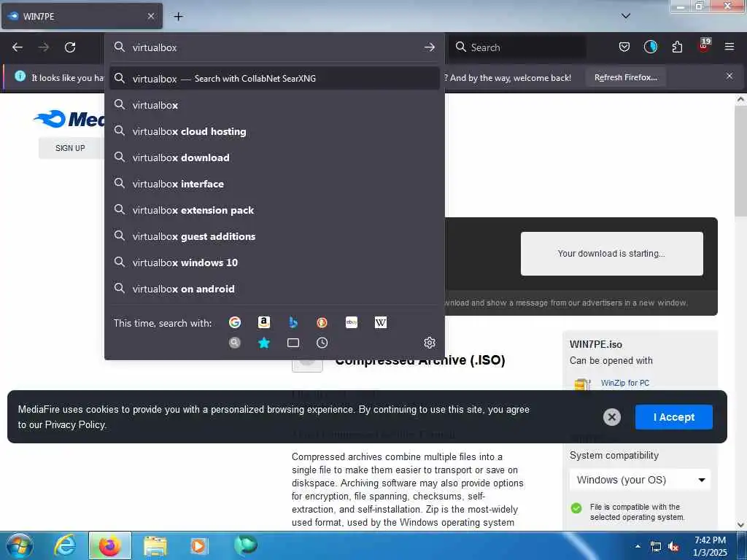Screen dimensions: 747x560
Task: Search with Bing one-off engine icon
Action: (x=293, y=322)
